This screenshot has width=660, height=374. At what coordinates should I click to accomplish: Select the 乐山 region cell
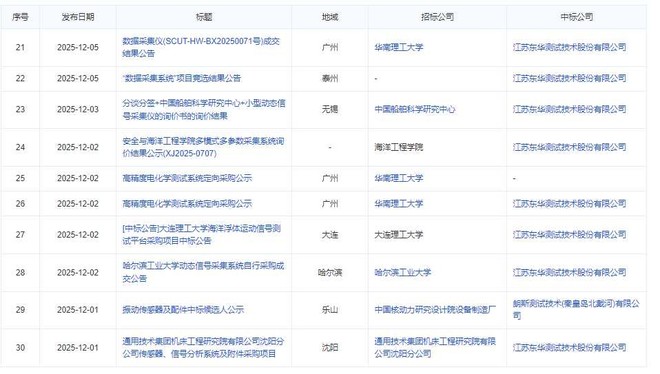pos(330,310)
